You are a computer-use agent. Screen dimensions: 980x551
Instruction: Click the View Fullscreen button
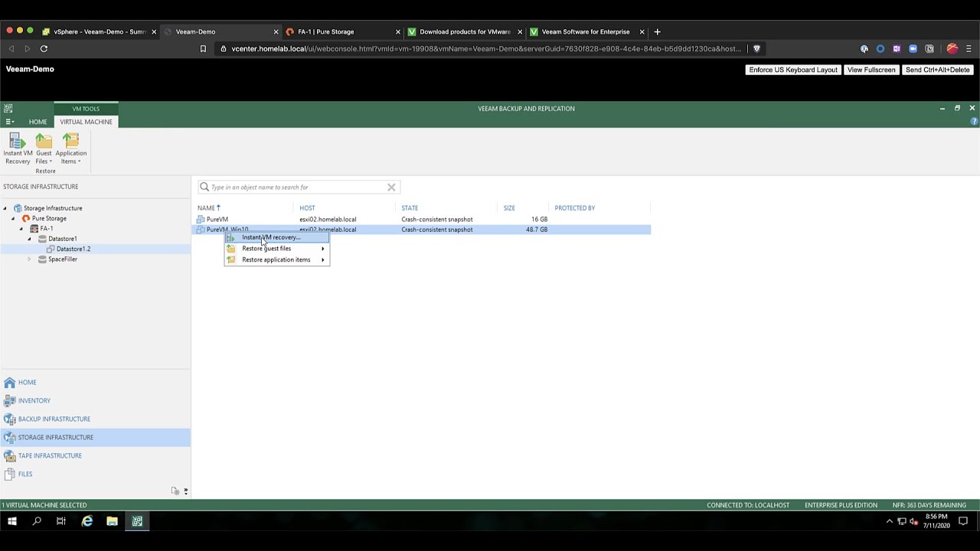tap(871, 70)
